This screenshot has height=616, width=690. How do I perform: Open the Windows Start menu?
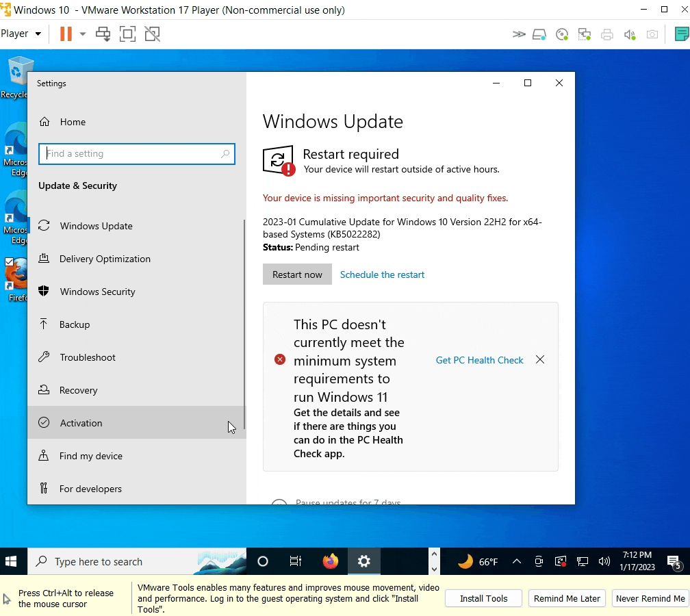[x=11, y=561]
